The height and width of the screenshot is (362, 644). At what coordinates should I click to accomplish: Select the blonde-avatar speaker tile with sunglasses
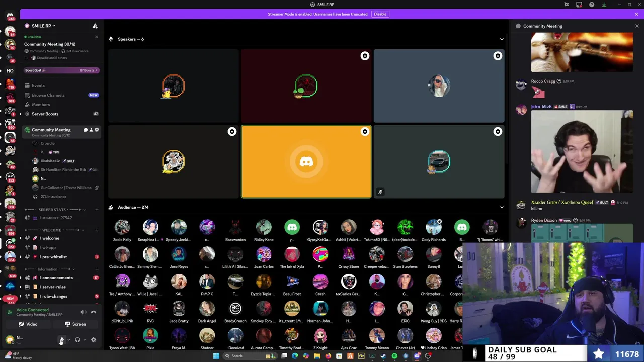439,86
